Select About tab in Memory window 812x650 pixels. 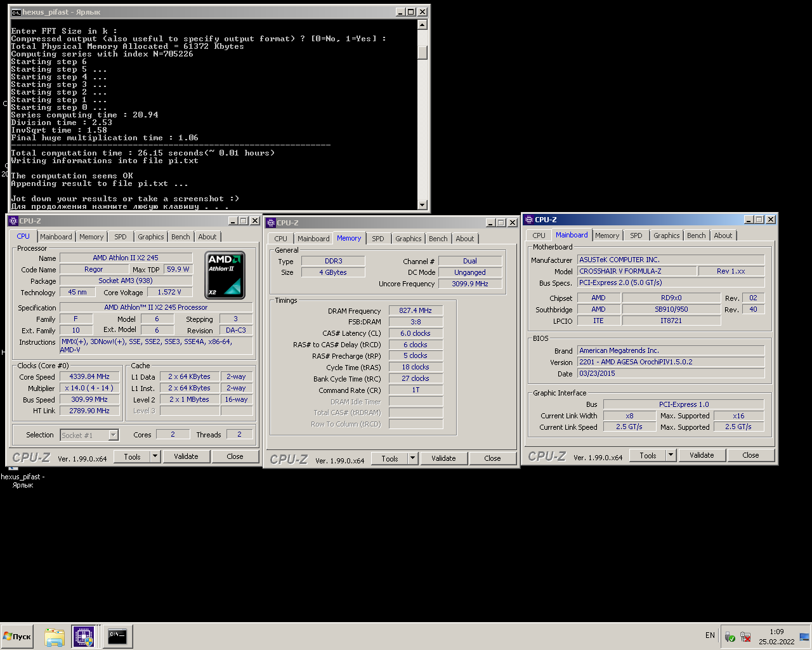(465, 239)
